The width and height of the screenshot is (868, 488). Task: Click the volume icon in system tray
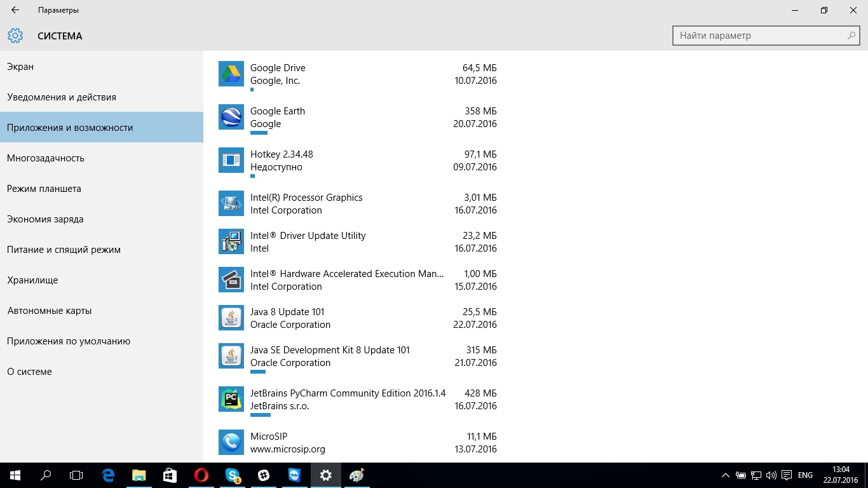click(x=771, y=475)
